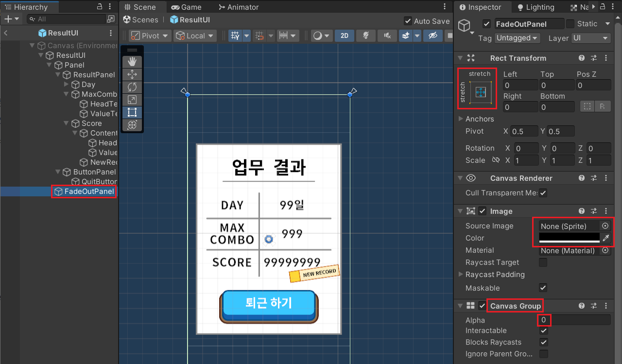Viewport: 622px width, 364px height.
Task: Click the raw edit mode R button
Action: coord(603,106)
